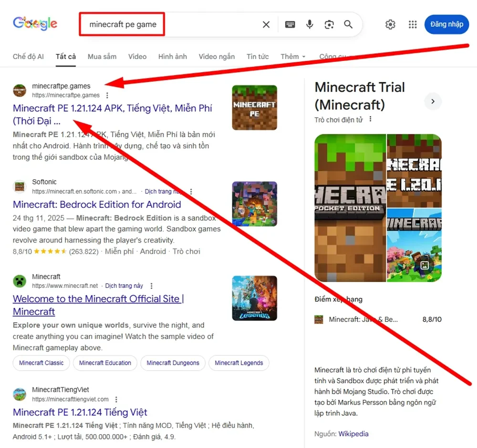The height and width of the screenshot is (448, 477).
Task: Click the Điểm xếp hạng heading
Action: tap(338, 299)
